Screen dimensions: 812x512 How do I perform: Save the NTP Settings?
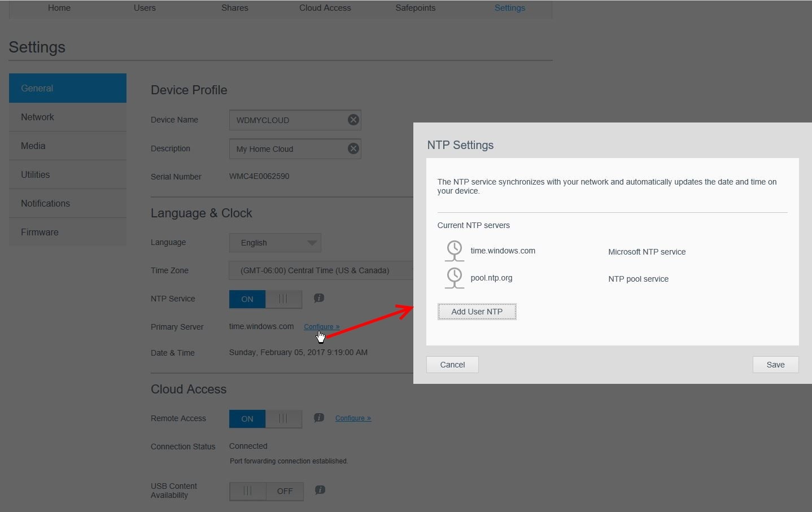point(775,365)
